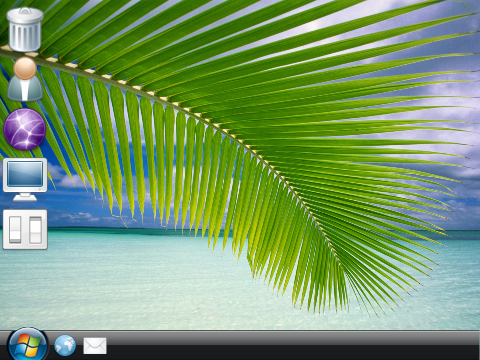Screen dimensions: 480x360
Task: Open the user home person icon
Action: 25,79
